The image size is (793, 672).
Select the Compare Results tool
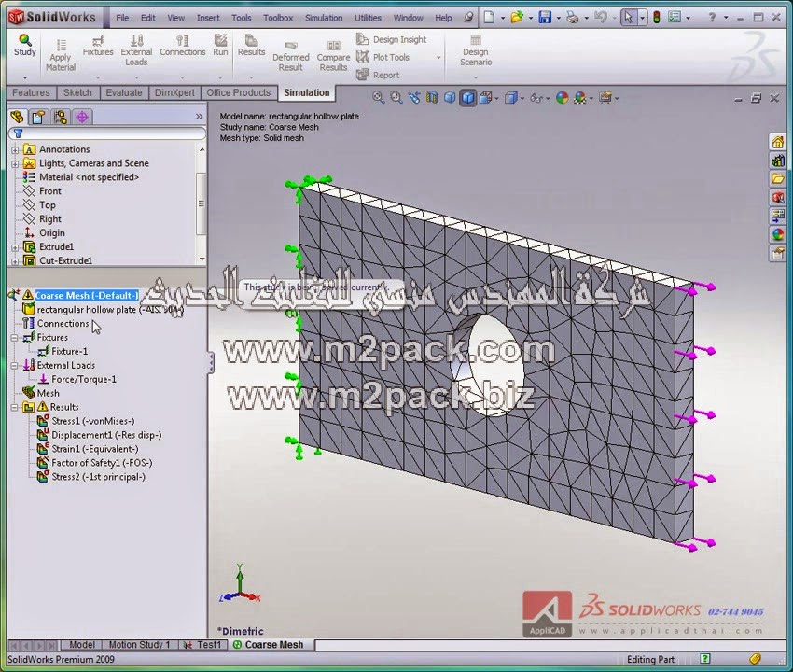[333, 56]
